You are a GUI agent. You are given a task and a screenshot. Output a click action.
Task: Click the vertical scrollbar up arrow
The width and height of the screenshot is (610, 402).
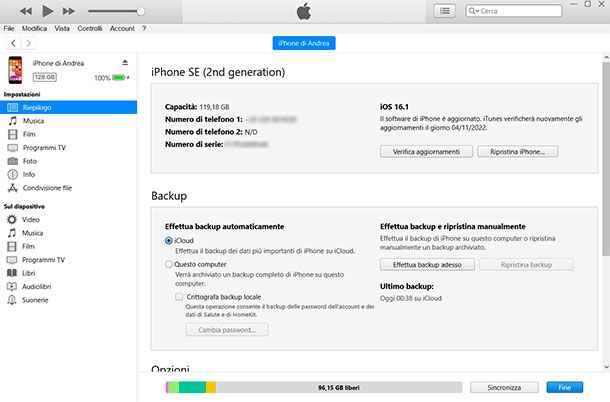click(606, 58)
